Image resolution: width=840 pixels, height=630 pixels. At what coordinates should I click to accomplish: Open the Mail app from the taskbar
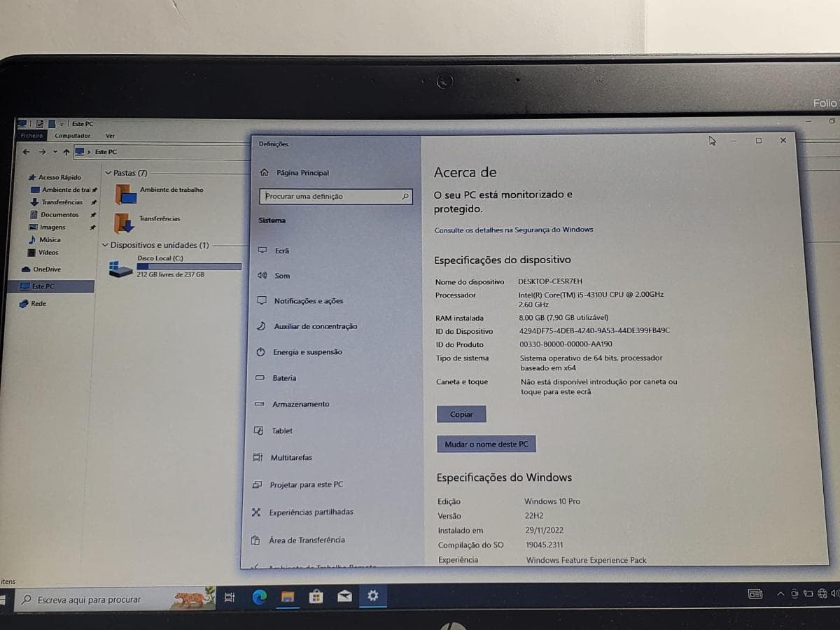click(x=344, y=596)
